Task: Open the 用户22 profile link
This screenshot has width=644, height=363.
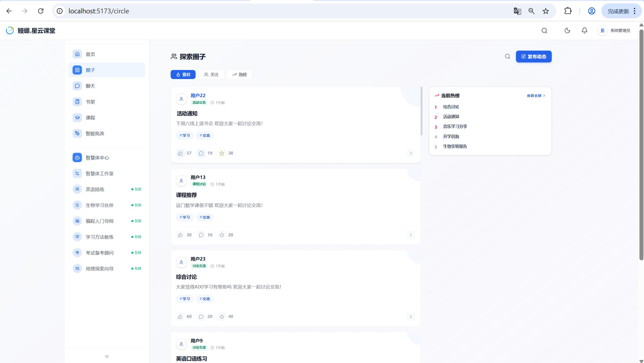Action: coord(198,96)
